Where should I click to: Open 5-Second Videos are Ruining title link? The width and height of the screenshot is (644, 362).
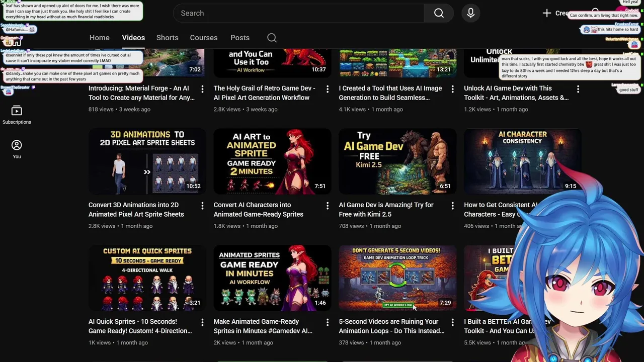coord(391,326)
